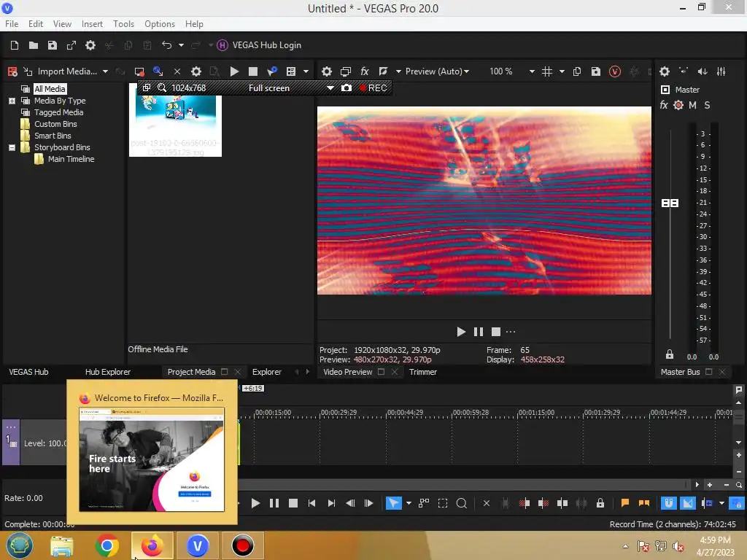The width and height of the screenshot is (747, 560).
Task: Click the Render As export icon
Action: point(71,45)
